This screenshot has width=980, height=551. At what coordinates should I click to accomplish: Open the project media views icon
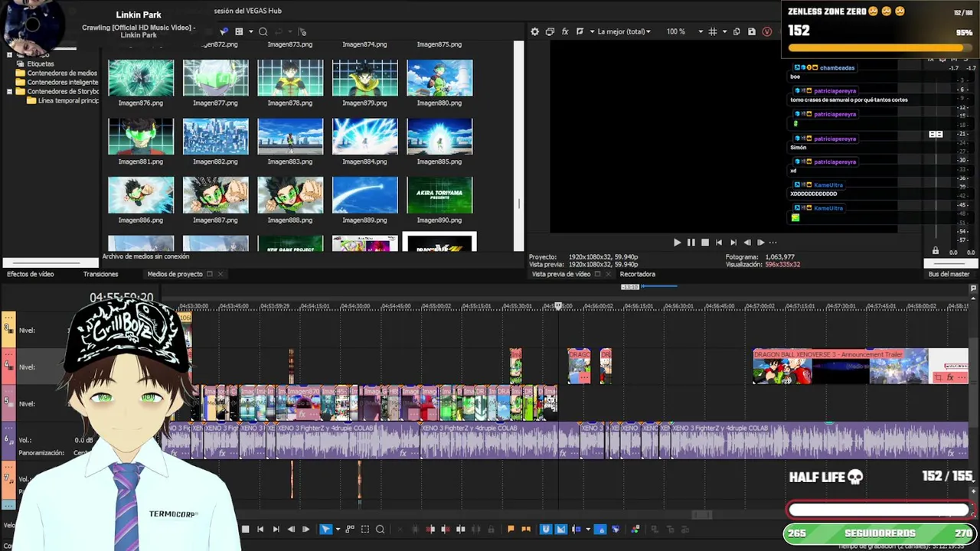tap(239, 31)
